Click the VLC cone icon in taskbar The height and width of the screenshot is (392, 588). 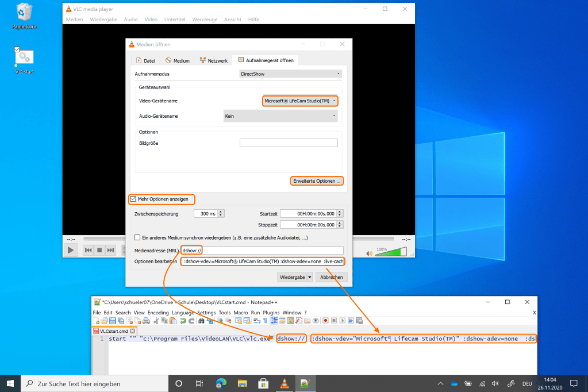click(x=284, y=383)
